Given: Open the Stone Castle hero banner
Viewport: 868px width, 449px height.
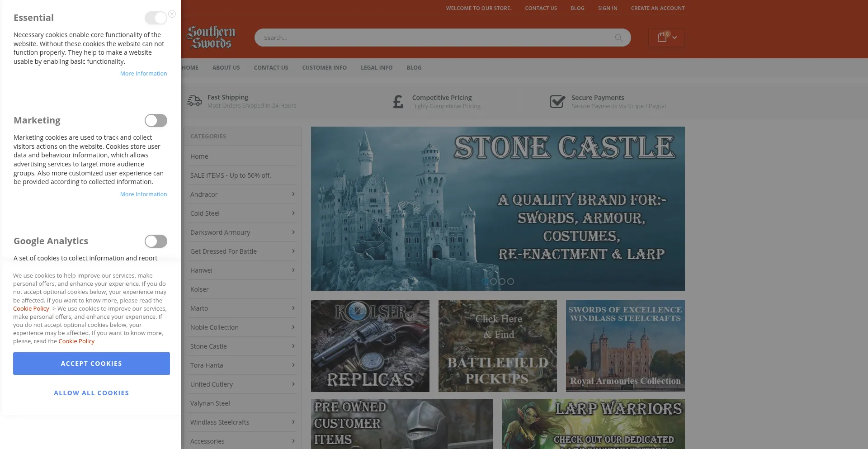Looking at the screenshot, I should 498,208.
